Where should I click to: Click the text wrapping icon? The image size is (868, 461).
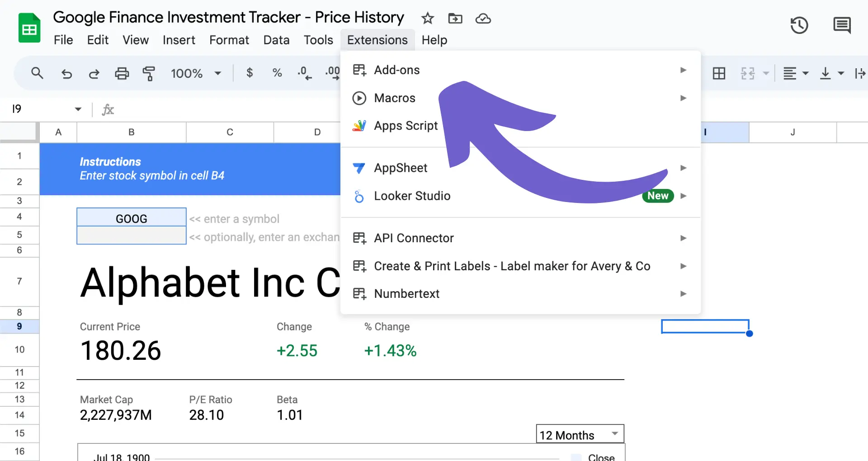coord(860,73)
